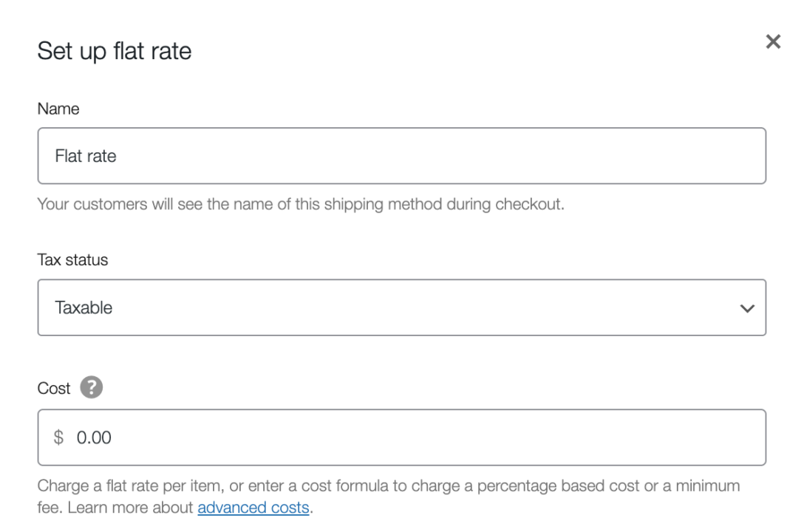Click the Cost help question mark icon
The width and height of the screenshot is (804, 532).
(90, 387)
